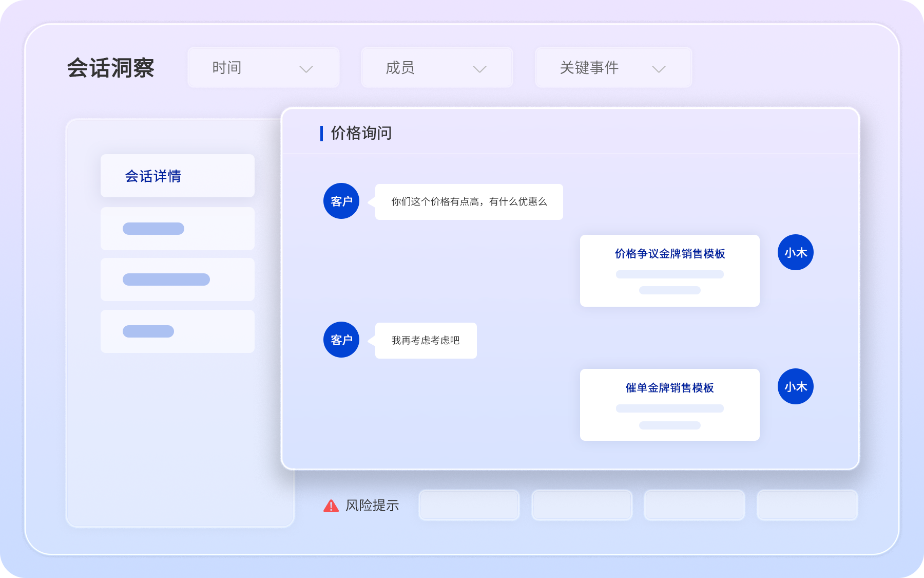This screenshot has width=924, height=578.
Task: Select the 会话详情 sidebar tab
Action: click(x=178, y=176)
